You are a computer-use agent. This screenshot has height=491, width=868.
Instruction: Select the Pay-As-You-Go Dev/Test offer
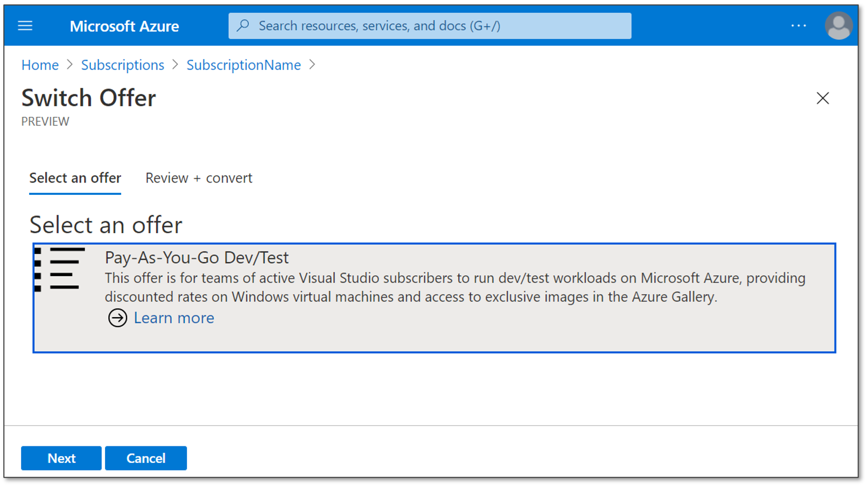point(434,298)
